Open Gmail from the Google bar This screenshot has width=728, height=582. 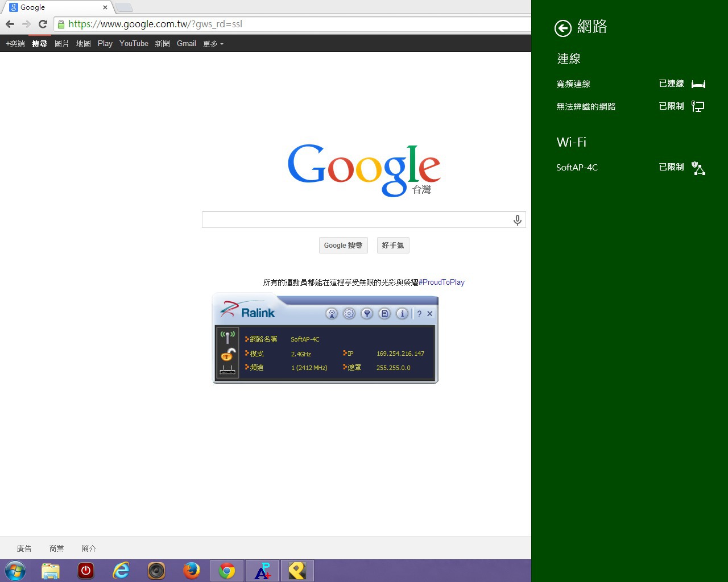pyautogui.click(x=187, y=44)
